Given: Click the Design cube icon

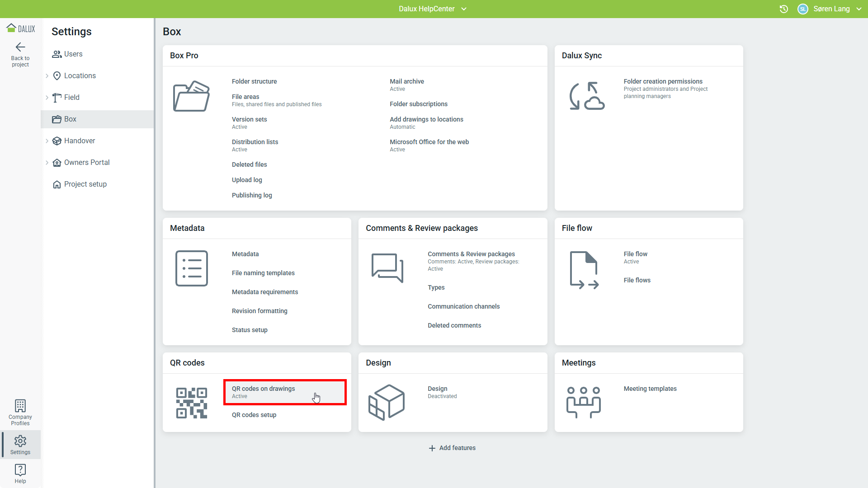Looking at the screenshot, I should [x=387, y=402].
